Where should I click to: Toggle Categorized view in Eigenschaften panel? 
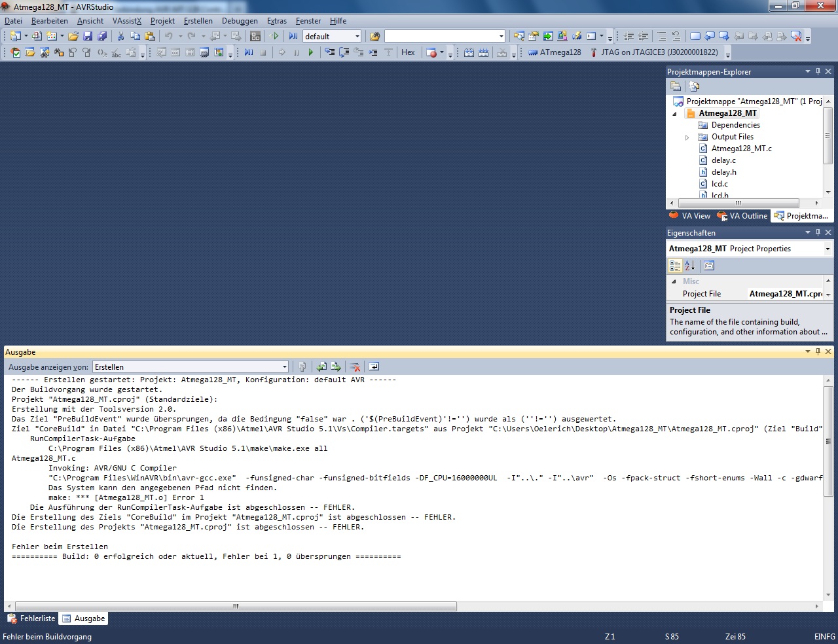pyautogui.click(x=675, y=265)
